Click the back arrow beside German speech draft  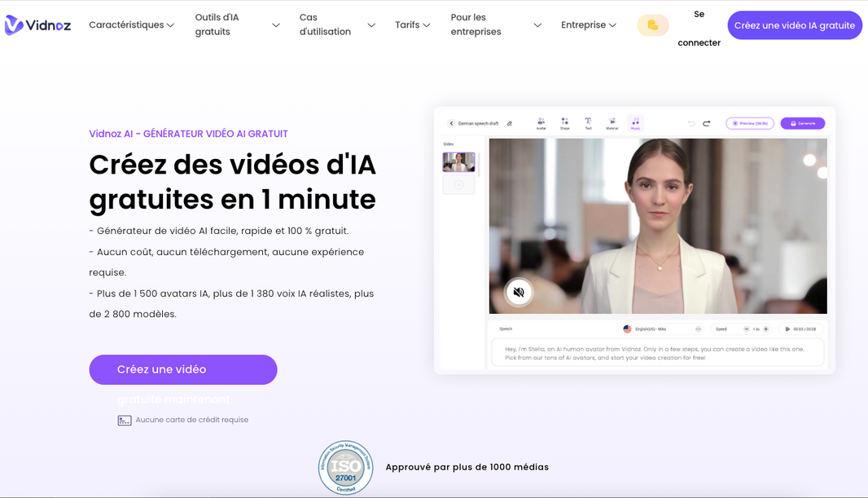point(451,124)
